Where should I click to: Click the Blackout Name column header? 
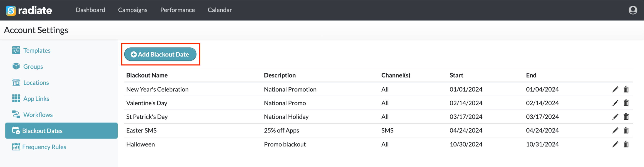(x=147, y=75)
